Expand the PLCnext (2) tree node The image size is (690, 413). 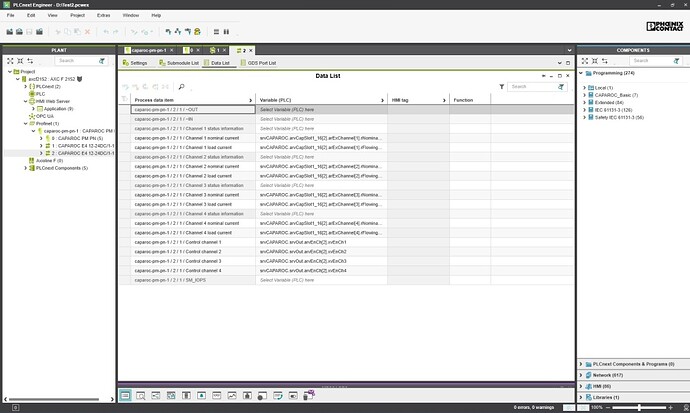point(26,87)
